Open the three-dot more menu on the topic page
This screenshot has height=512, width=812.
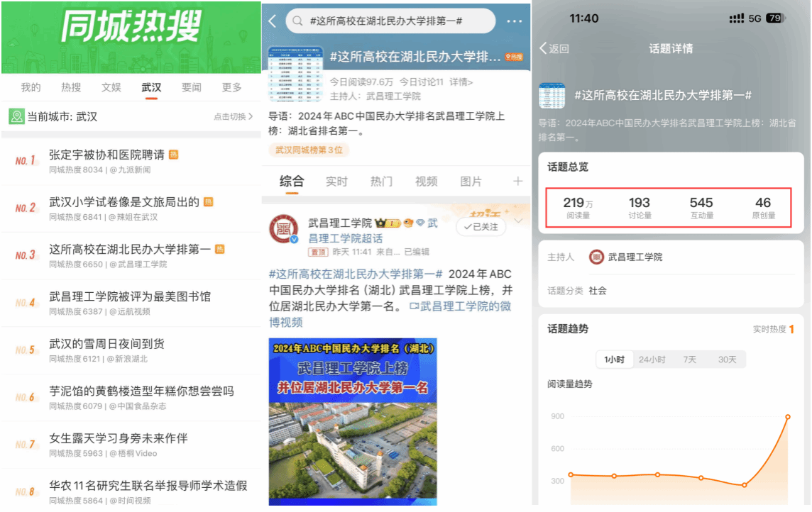(x=514, y=21)
